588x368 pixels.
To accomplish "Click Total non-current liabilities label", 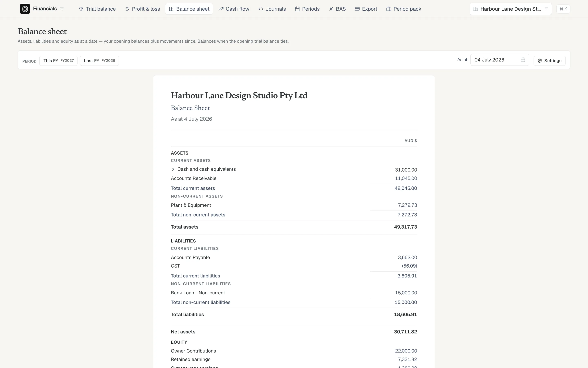I will tap(200, 303).
